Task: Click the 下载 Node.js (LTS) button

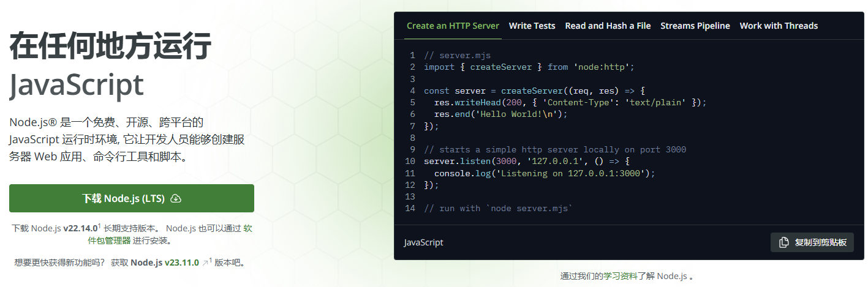Action: point(132,198)
